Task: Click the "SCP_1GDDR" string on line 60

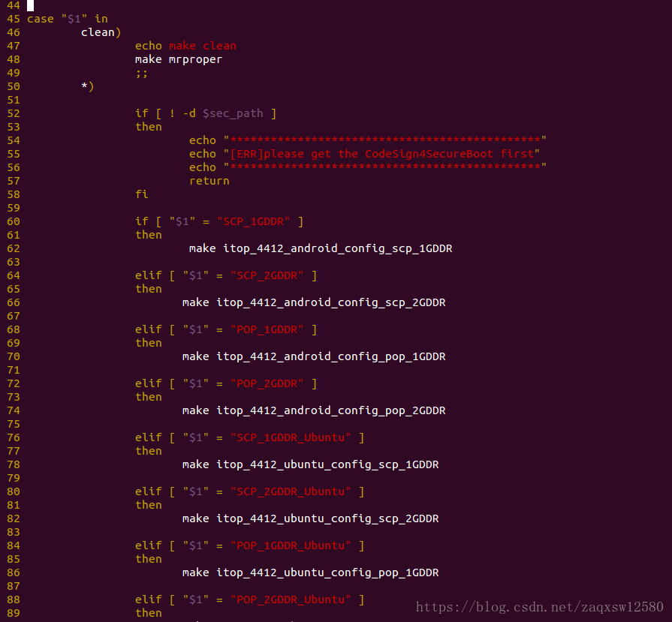Action: point(253,221)
